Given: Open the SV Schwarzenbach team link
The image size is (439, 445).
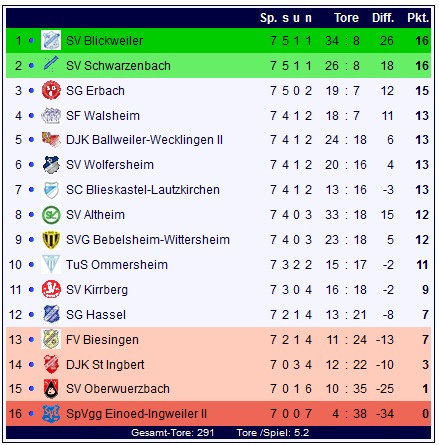Looking at the screenshot, I should (118, 66).
